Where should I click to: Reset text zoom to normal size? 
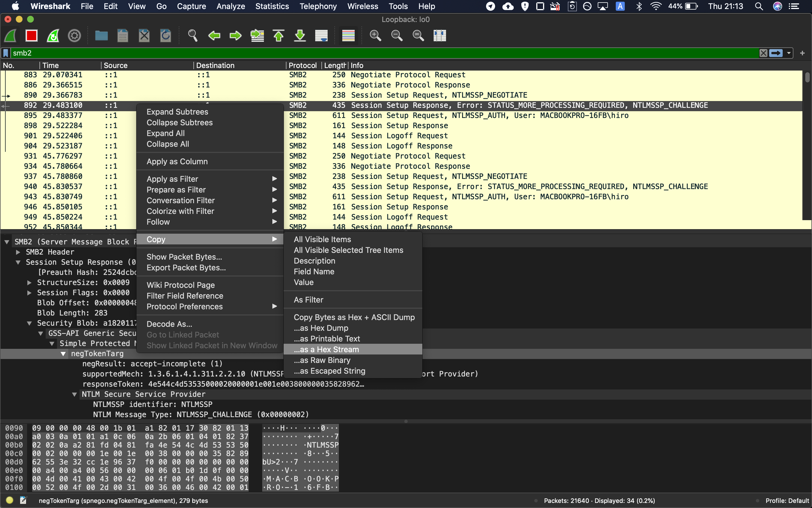pos(418,36)
